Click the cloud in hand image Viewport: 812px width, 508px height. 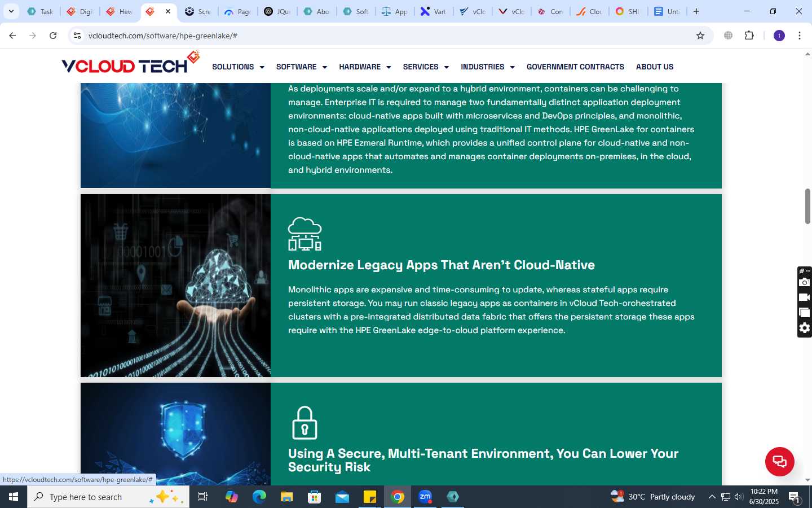click(x=175, y=286)
